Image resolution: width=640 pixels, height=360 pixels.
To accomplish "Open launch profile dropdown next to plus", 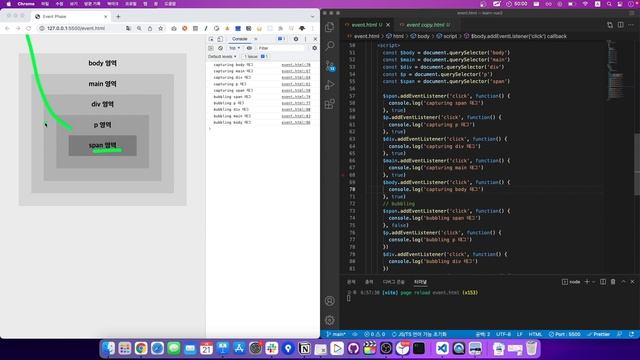I will pos(593,282).
